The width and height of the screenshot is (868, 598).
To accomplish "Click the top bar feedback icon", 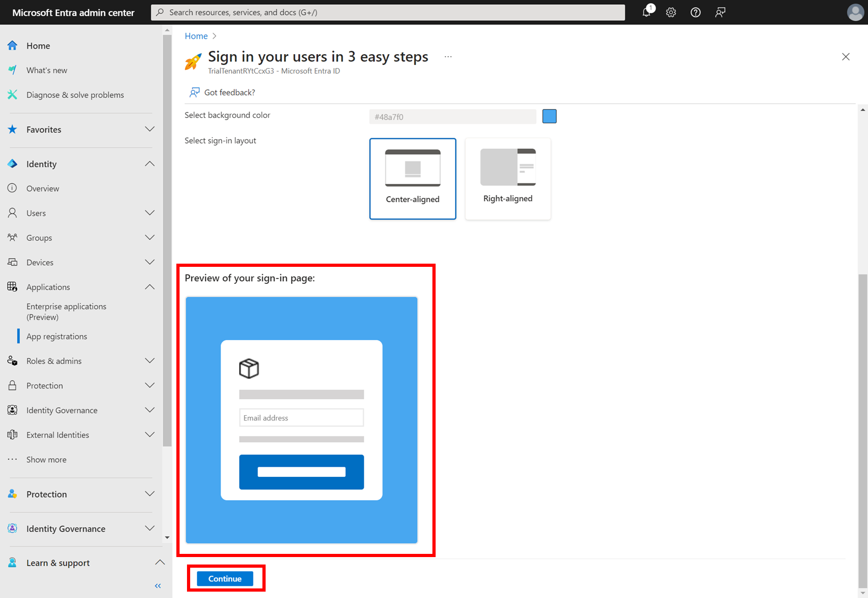I will (x=720, y=12).
